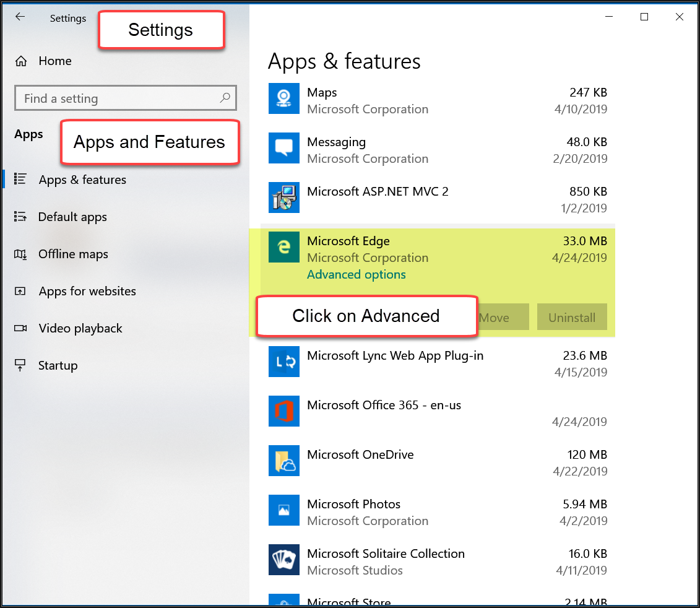Click the Home house icon

click(x=21, y=61)
